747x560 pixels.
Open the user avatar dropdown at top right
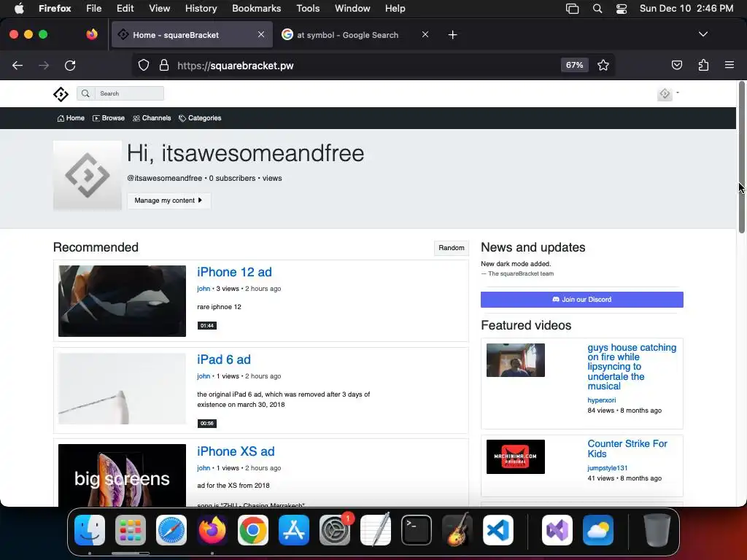click(x=667, y=94)
